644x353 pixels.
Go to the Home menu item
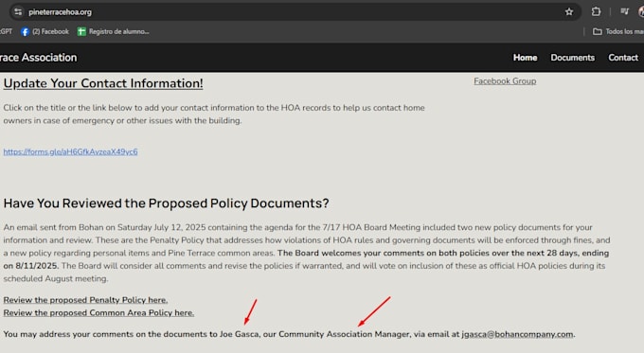525,58
